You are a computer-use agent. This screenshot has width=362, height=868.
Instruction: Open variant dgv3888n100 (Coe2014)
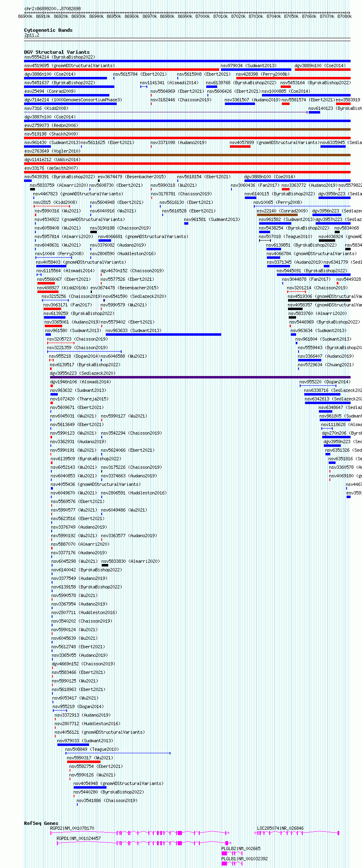click(297, 181)
